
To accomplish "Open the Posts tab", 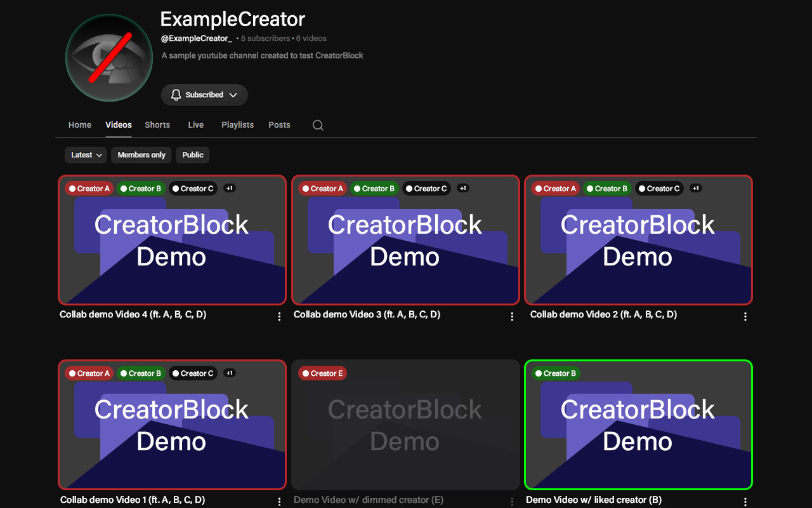I will click(x=279, y=125).
